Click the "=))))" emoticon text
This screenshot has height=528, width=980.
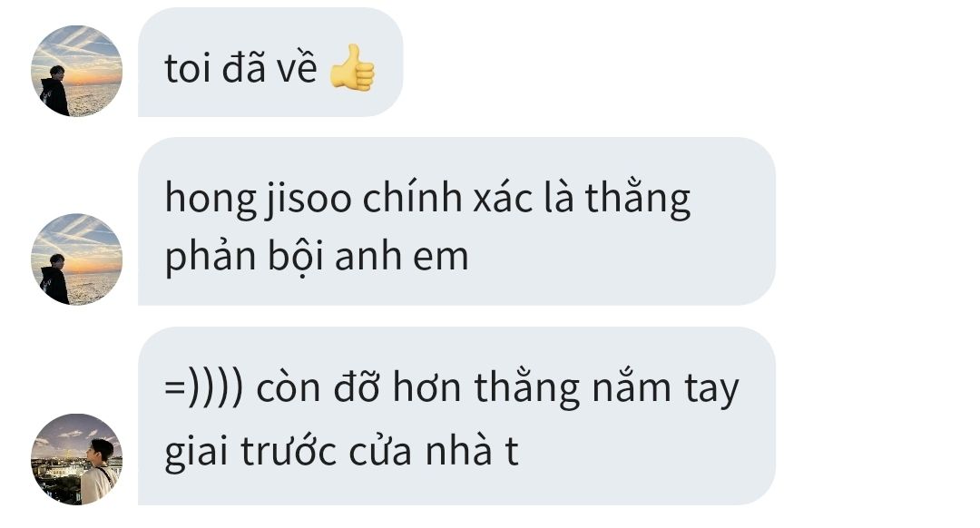point(204,387)
